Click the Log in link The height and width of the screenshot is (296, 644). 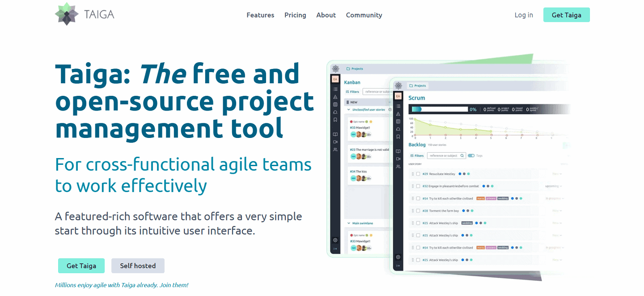[x=524, y=15]
